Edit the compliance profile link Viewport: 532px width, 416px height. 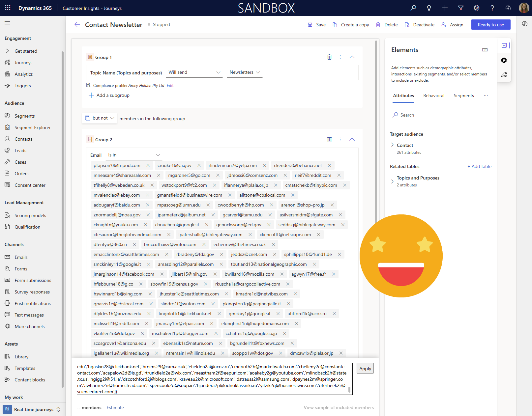coord(170,86)
